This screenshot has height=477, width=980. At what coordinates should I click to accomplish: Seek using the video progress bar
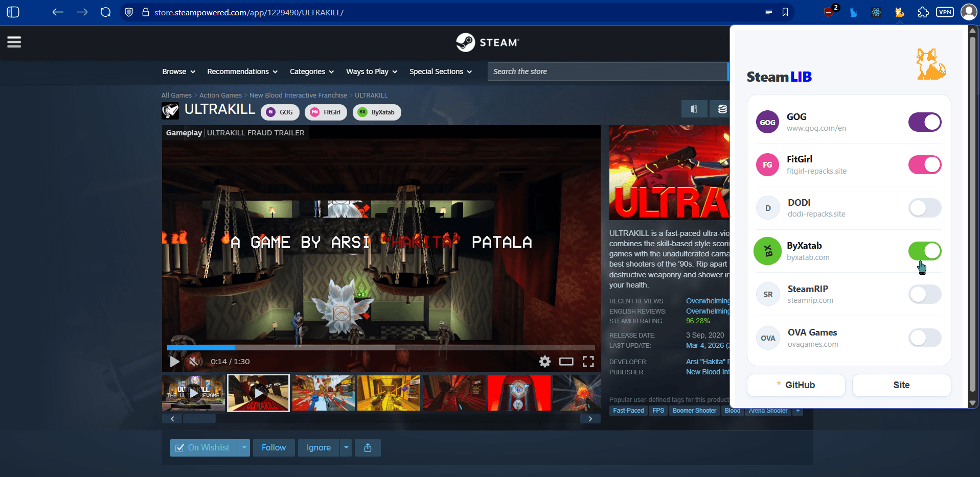click(381, 347)
